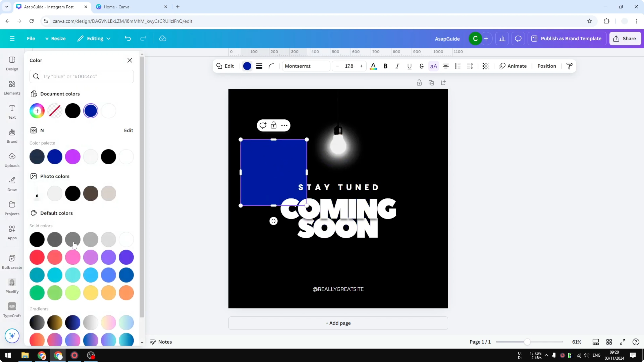
Task: Open the Montserrat font selector
Action: 306,66
